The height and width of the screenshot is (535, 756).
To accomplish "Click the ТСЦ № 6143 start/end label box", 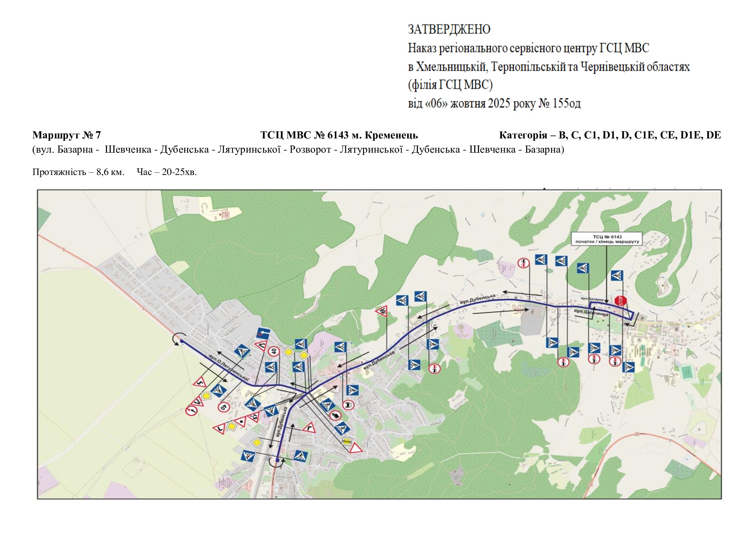I will pyautogui.click(x=607, y=239).
